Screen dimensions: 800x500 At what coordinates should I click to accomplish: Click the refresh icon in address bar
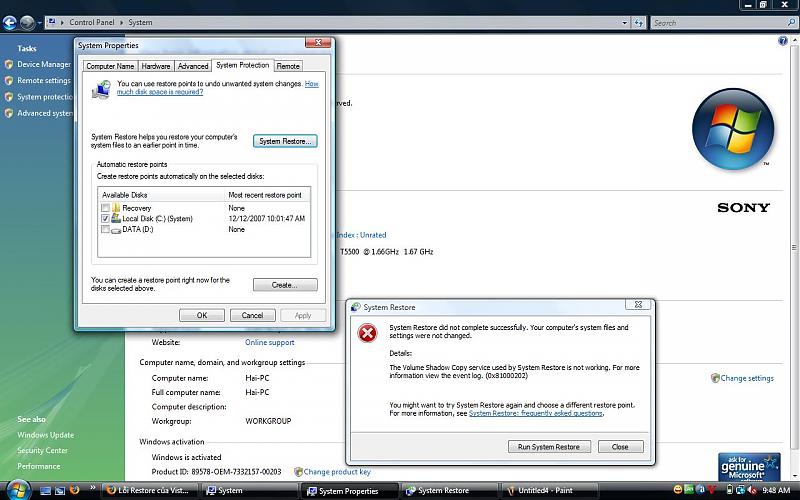[x=639, y=22]
